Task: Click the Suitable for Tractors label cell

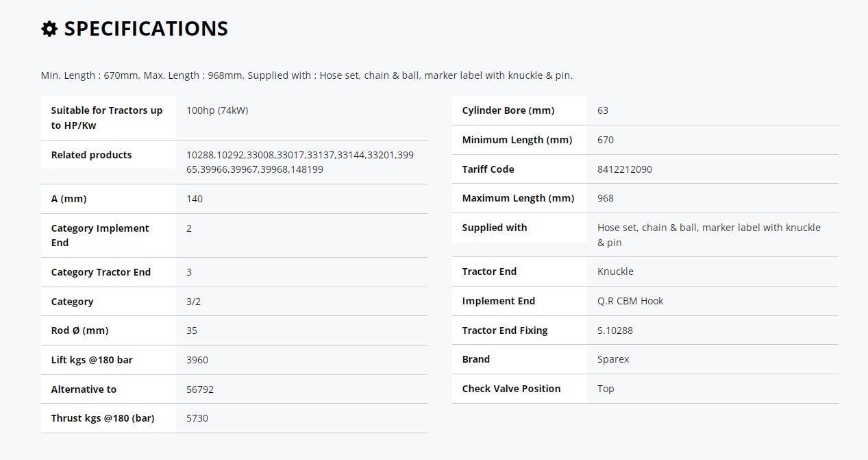Action: (108, 118)
